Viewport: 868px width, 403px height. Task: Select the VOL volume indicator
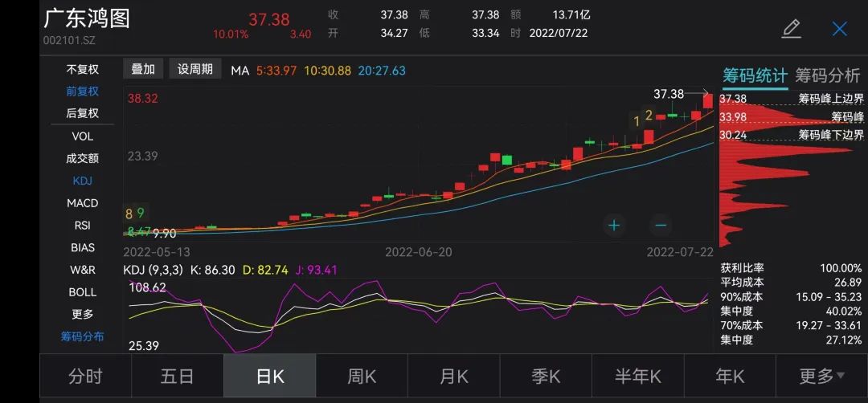[x=82, y=136]
